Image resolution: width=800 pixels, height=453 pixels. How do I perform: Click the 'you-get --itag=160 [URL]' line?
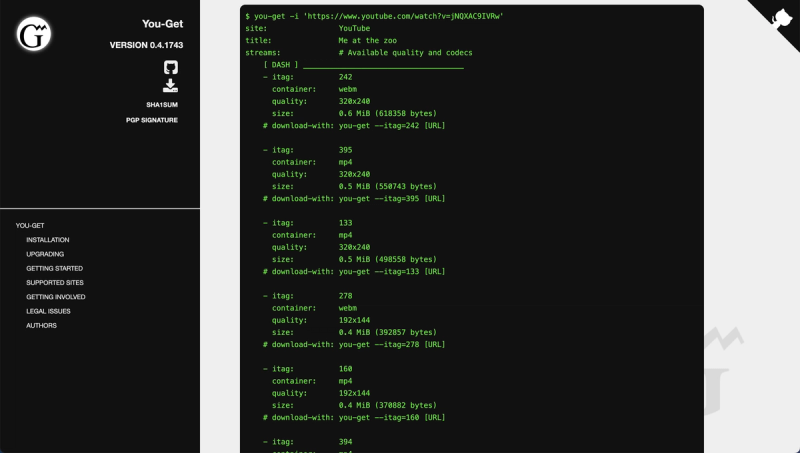click(x=392, y=417)
